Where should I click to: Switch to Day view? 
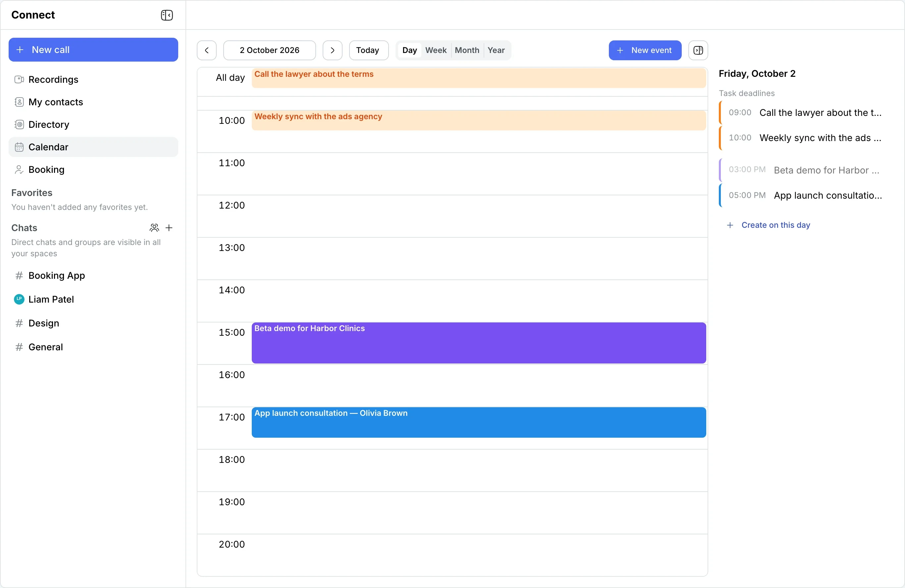tap(409, 50)
